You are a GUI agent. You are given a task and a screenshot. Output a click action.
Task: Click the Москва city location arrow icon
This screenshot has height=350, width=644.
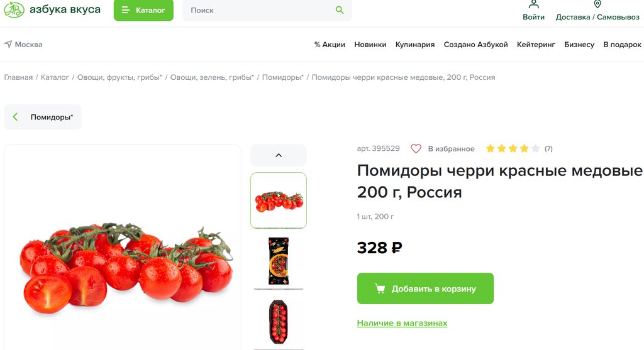[8, 45]
